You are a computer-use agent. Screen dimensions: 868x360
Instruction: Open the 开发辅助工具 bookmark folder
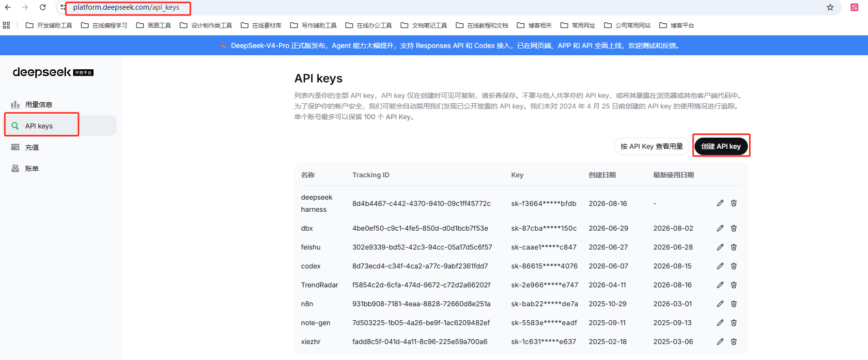pos(49,25)
